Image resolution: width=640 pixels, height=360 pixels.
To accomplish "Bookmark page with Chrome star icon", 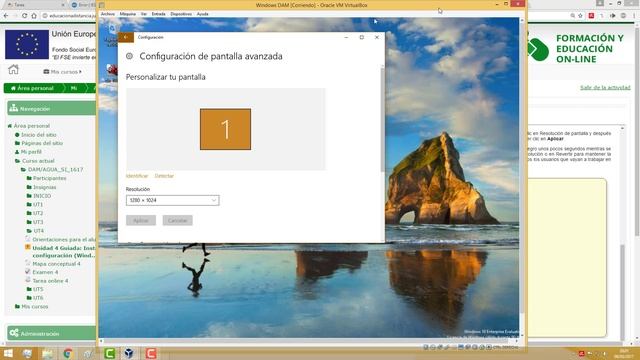I will click(580, 16).
